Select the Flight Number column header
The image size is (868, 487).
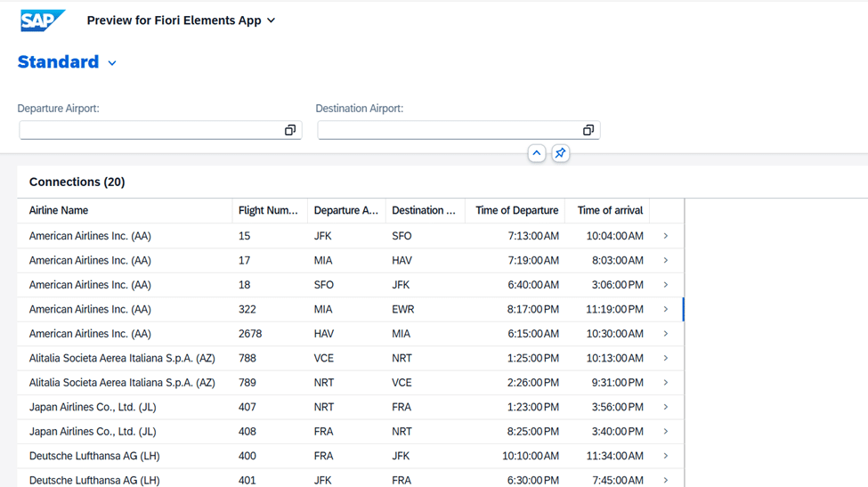point(268,211)
